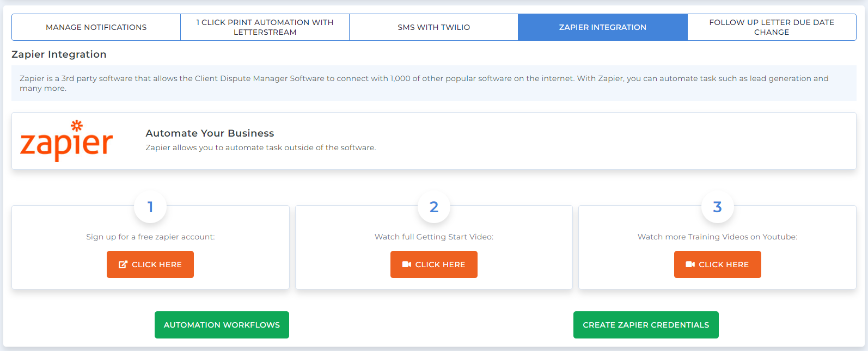
Task: Click the Zapier logo image
Action: [66, 141]
